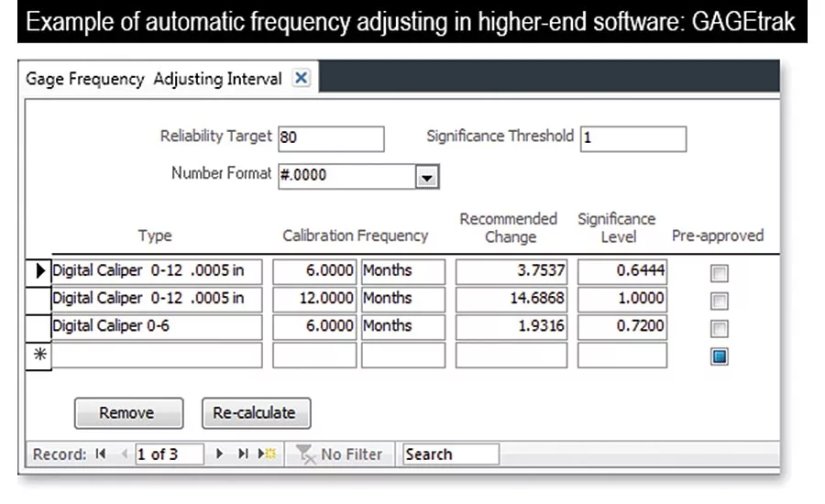Click the Calibration Frequency column header
The image size is (825, 504).
(355, 236)
